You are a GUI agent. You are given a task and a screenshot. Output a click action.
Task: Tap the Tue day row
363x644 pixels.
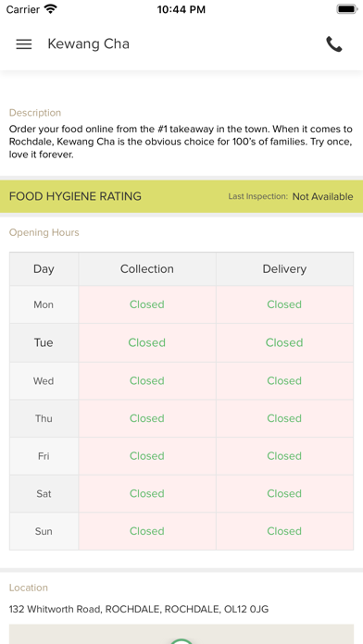pyautogui.click(x=181, y=342)
